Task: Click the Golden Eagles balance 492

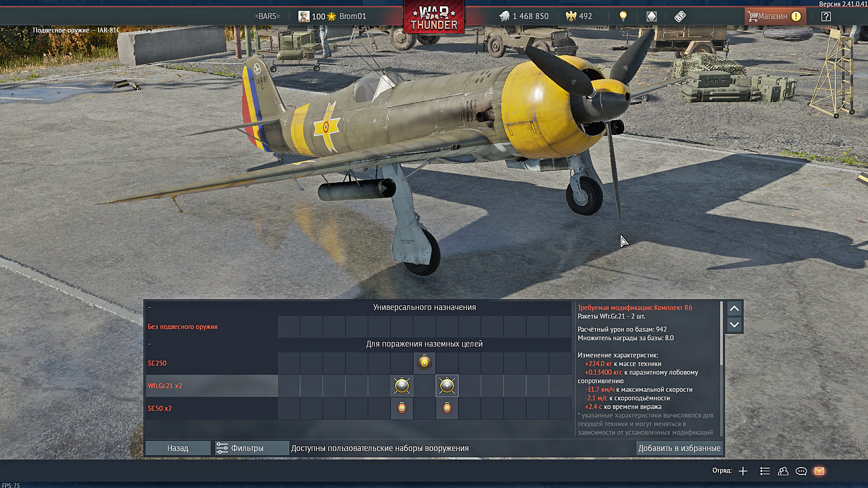Action: [x=579, y=16]
